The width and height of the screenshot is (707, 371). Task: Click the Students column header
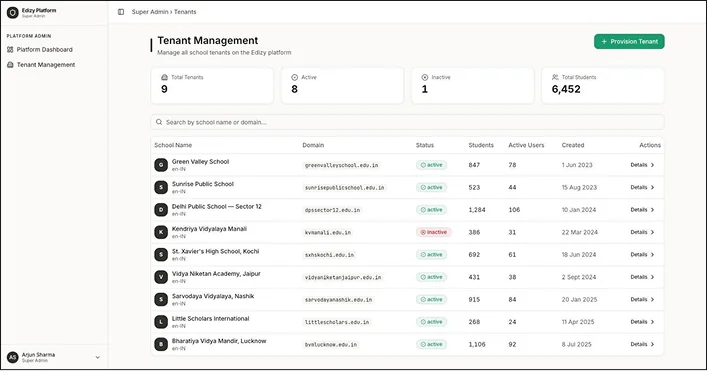point(481,145)
